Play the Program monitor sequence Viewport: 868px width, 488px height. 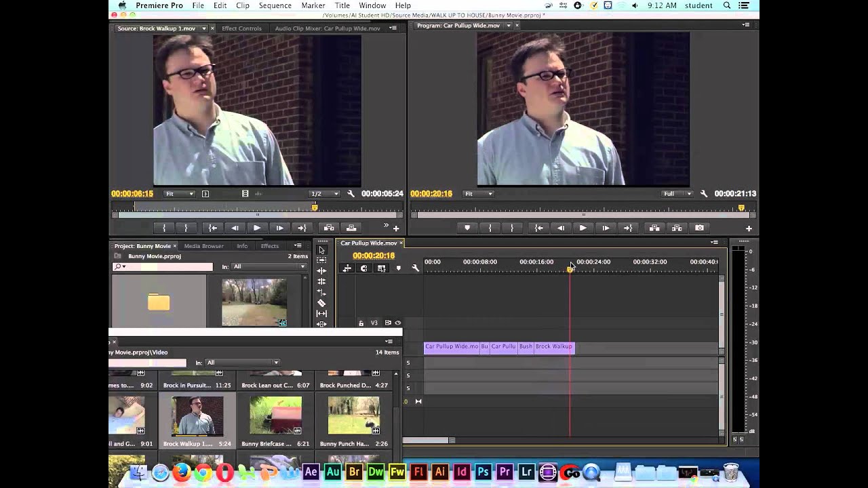[x=583, y=228]
